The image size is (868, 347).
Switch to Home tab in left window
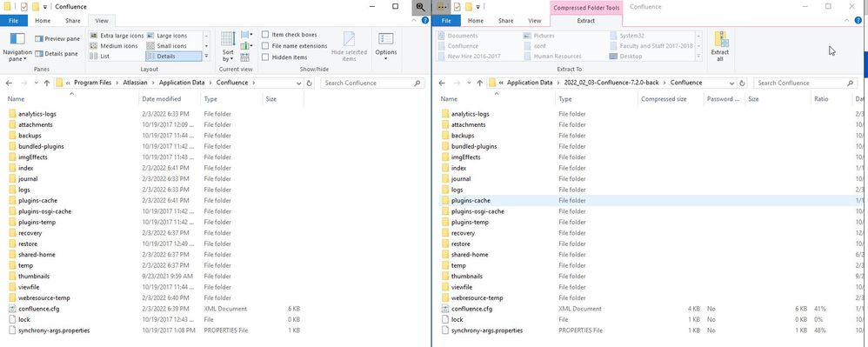[43, 21]
